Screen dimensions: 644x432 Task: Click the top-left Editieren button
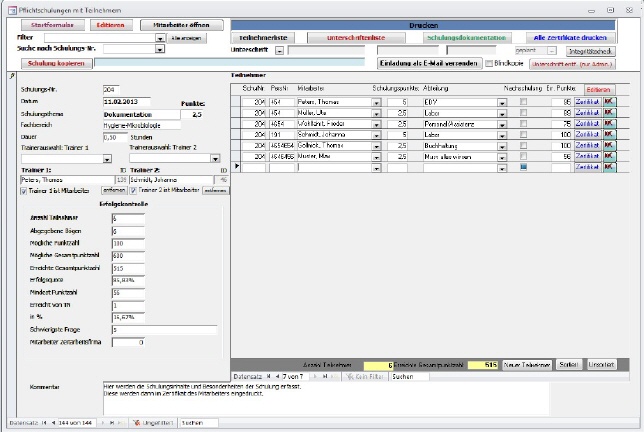coord(110,25)
